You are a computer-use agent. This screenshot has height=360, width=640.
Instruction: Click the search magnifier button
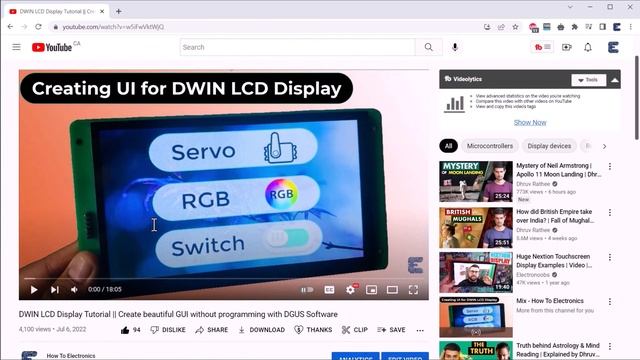pos(428,47)
